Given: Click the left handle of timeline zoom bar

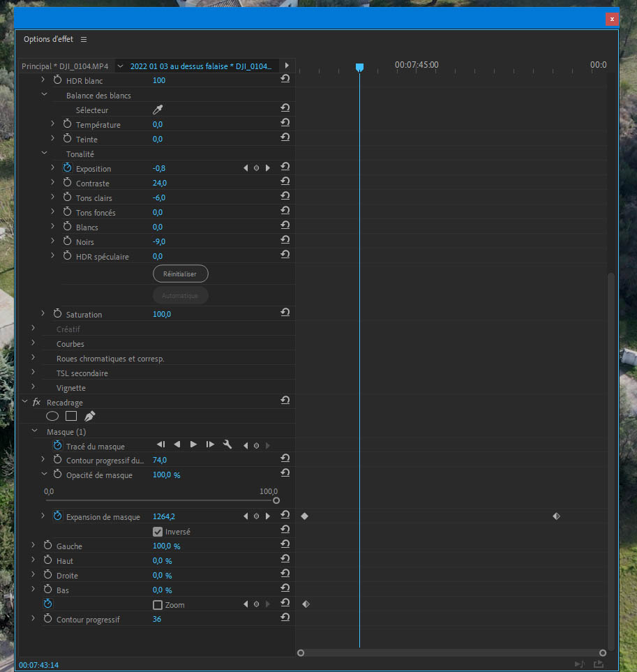Looking at the screenshot, I should pyautogui.click(x=301, y=652).
